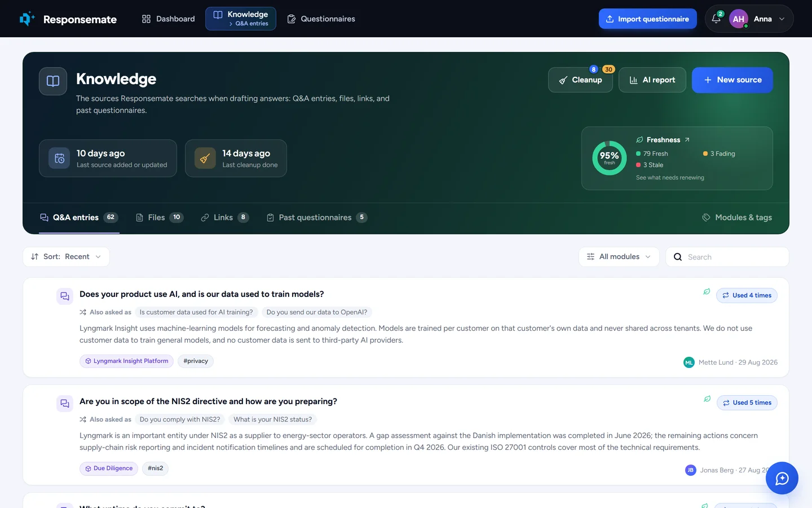Click the yellow 30 badge on Cleanup
This screenshot has width=812, height=508.
point(608,69)
